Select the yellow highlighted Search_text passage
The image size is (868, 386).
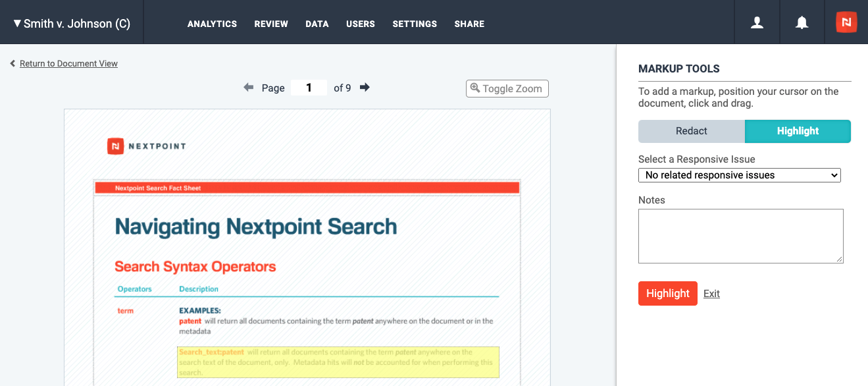pos(338,362)
